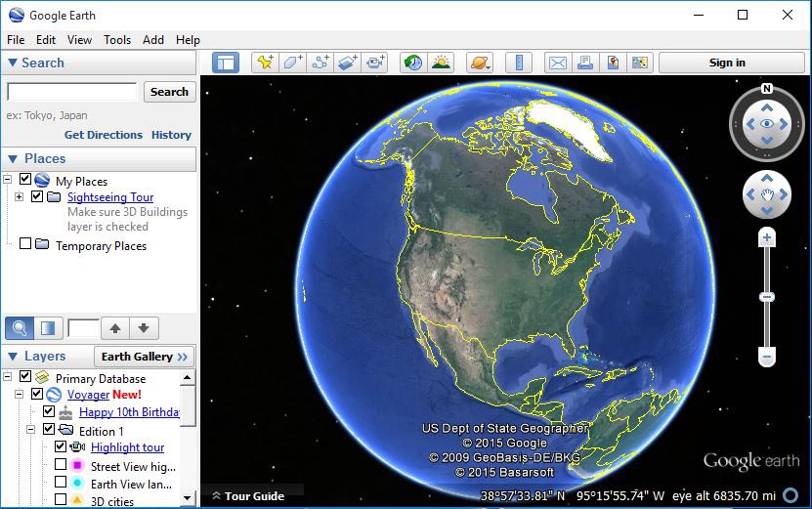Uncheck the Voyager layer checkbox
This screenshot has height=509, width=812.
click(37, 394)
